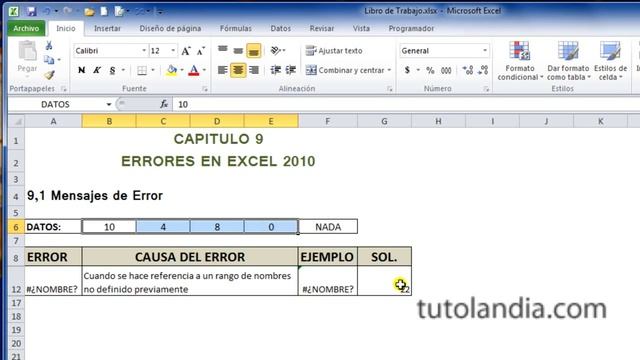Viewport: 640px width, 360px height.
Task: Open the font size 12 dropdown
Action: [x=173, y=51]
